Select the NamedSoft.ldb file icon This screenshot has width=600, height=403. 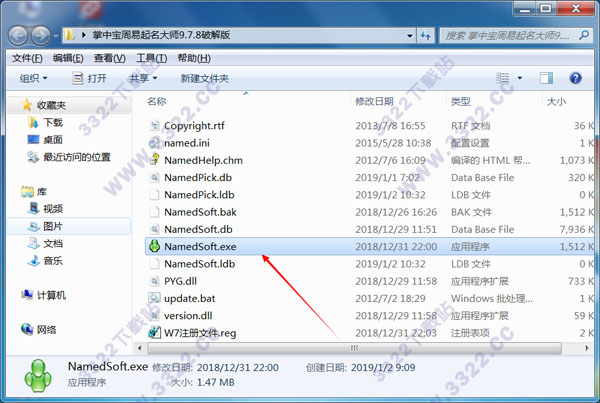click(x=154, y=264)
